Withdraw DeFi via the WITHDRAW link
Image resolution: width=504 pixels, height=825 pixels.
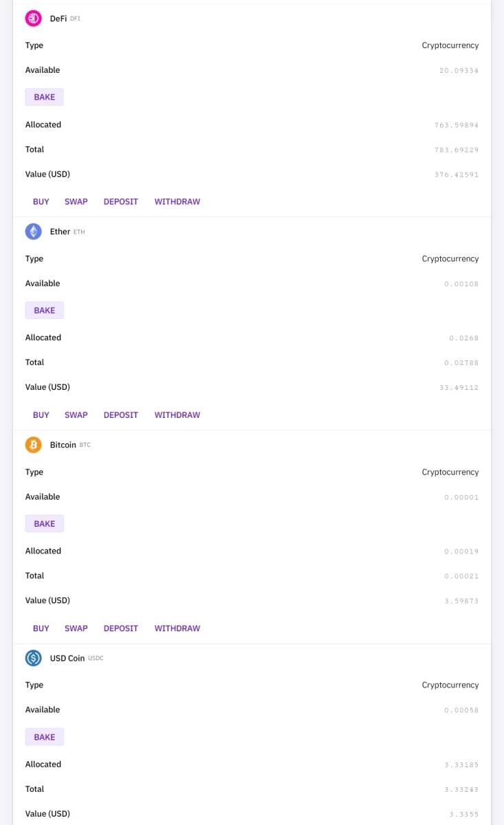click(177, 201)
